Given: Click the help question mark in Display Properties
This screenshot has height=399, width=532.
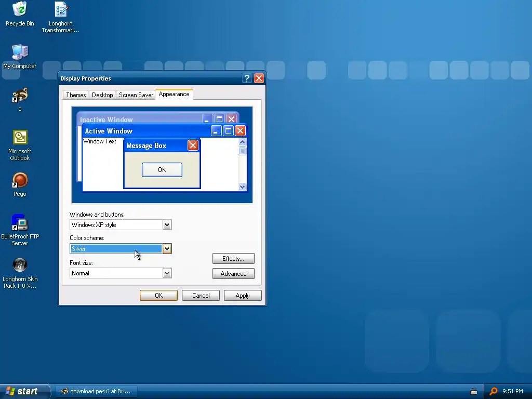Looking at the screenshot, I should (x=247, y=78).
